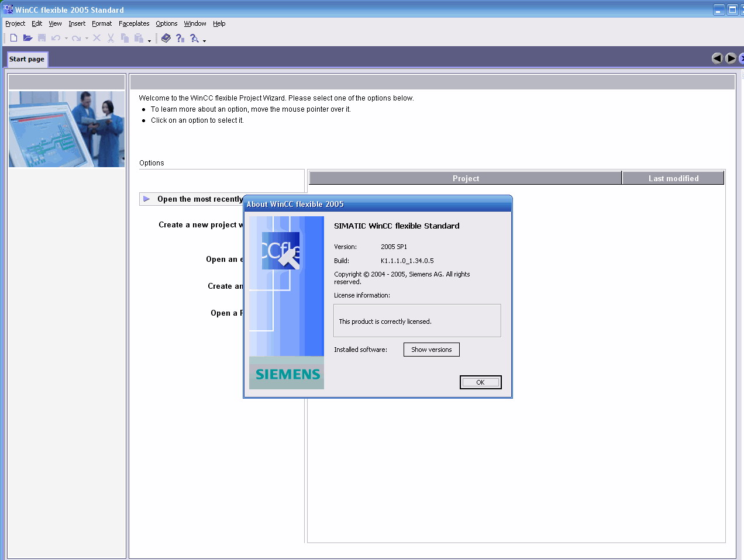
Task: Click the question mark magnifier icon
Action: [x=194, y=38]
